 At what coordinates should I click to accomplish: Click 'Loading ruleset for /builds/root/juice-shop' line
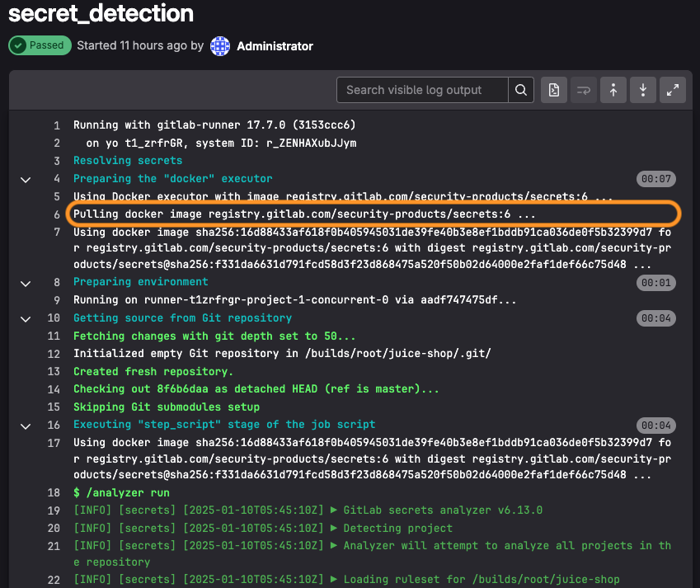pos(346,580)
